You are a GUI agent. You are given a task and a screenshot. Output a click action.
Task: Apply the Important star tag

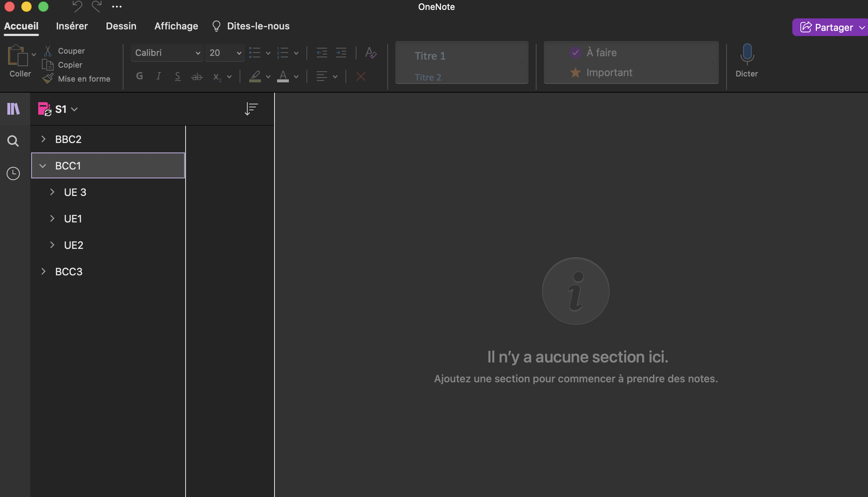tap(601, 72)
